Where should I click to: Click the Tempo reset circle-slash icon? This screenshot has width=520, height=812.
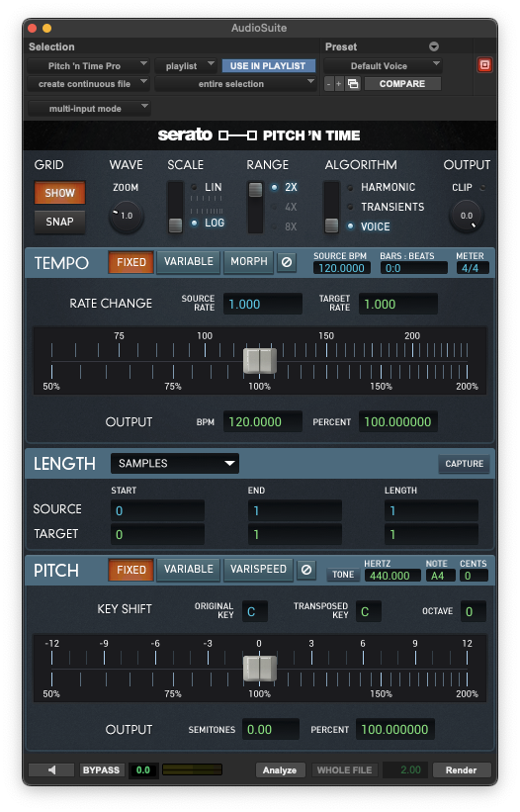tap(286, 262)
